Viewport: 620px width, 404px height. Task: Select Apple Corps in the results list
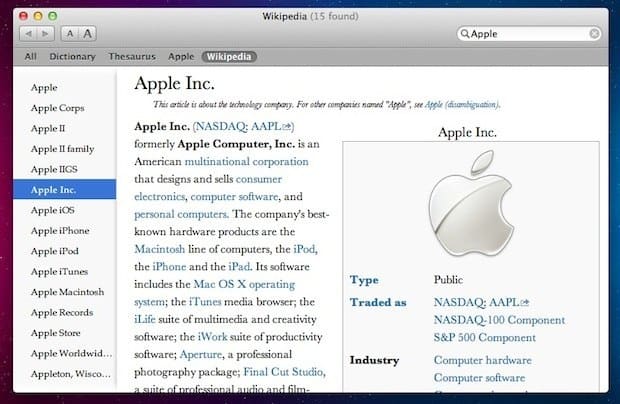pos(65,108)
